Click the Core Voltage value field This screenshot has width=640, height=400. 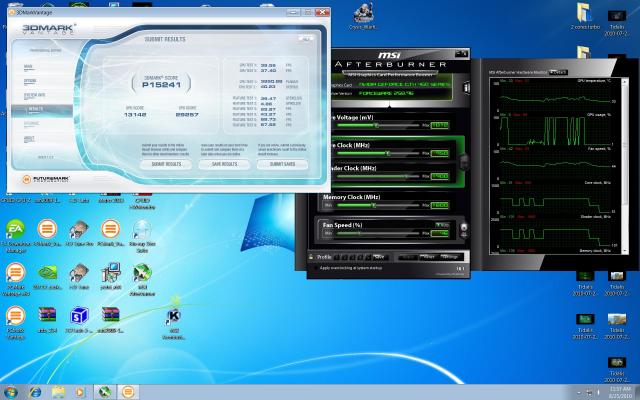coord(440,125)
